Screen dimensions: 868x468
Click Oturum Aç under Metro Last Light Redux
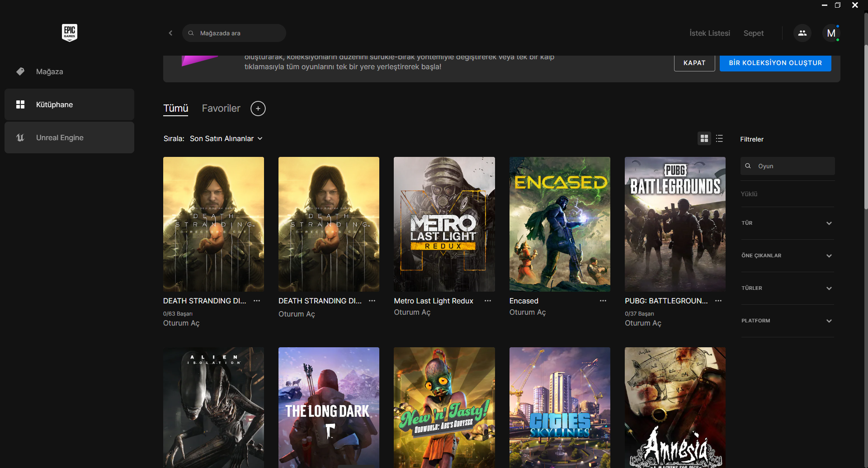click(412, 312)
